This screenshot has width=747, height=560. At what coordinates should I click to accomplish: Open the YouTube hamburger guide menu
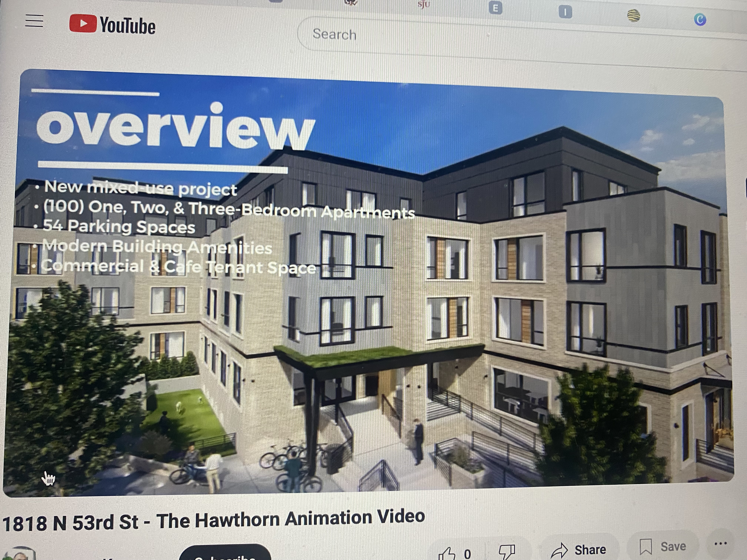tap(34, 21)
